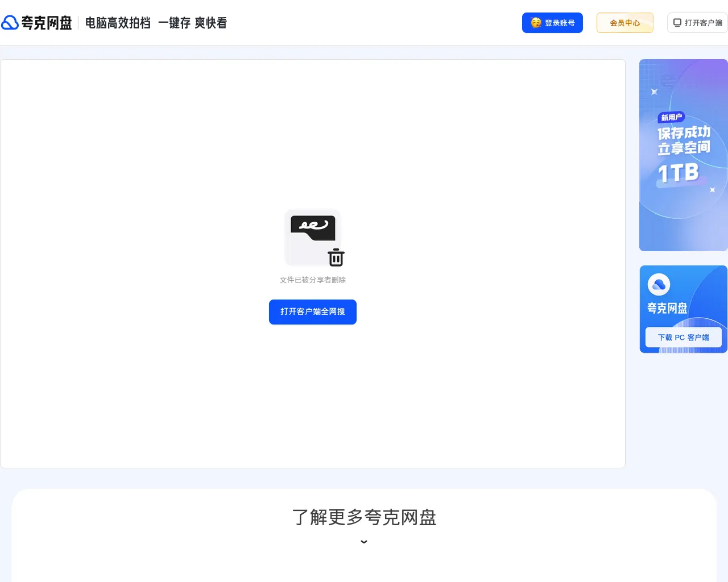Click the 打开客户端 header button
Screen dimensions: 728x582
[697, 23]
